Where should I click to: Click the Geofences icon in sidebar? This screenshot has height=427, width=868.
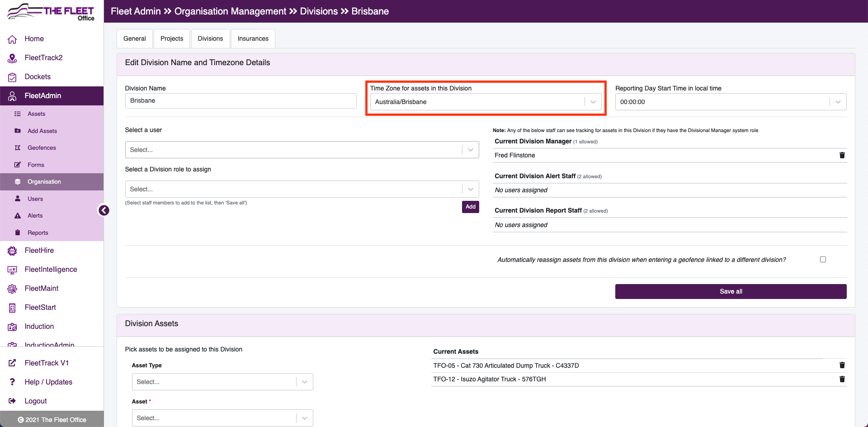coord(18,148)
